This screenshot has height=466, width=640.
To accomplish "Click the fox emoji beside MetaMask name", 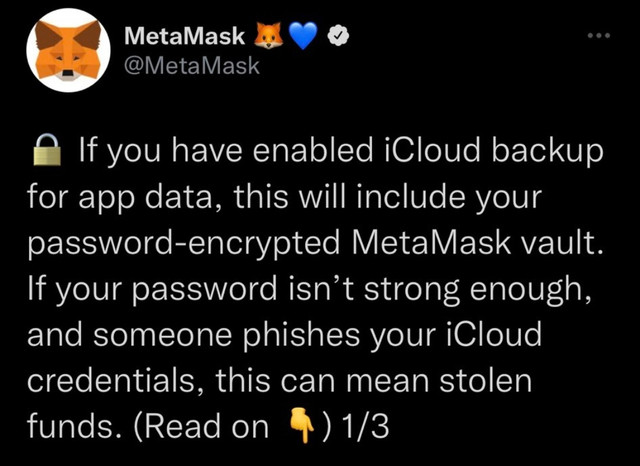I will 268,36.
